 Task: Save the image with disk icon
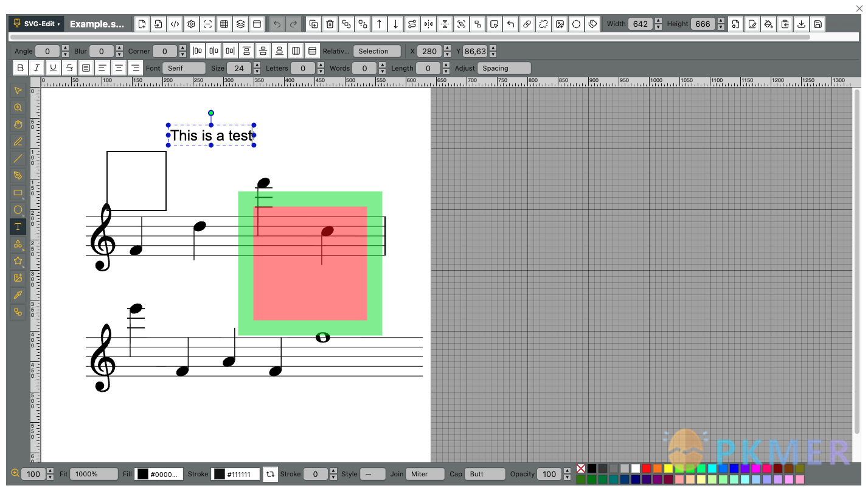click(x=818, y=24)
